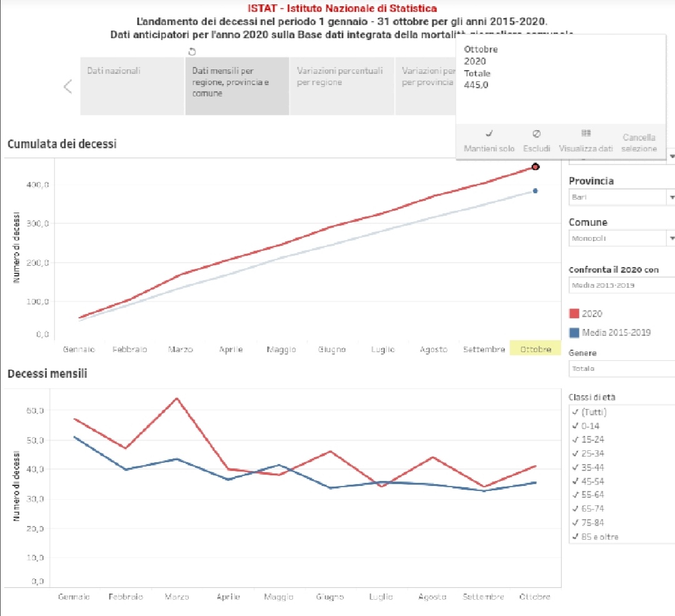Open the Genere dropdown showing Totale

pyautogui.click(x=621, y=368)
